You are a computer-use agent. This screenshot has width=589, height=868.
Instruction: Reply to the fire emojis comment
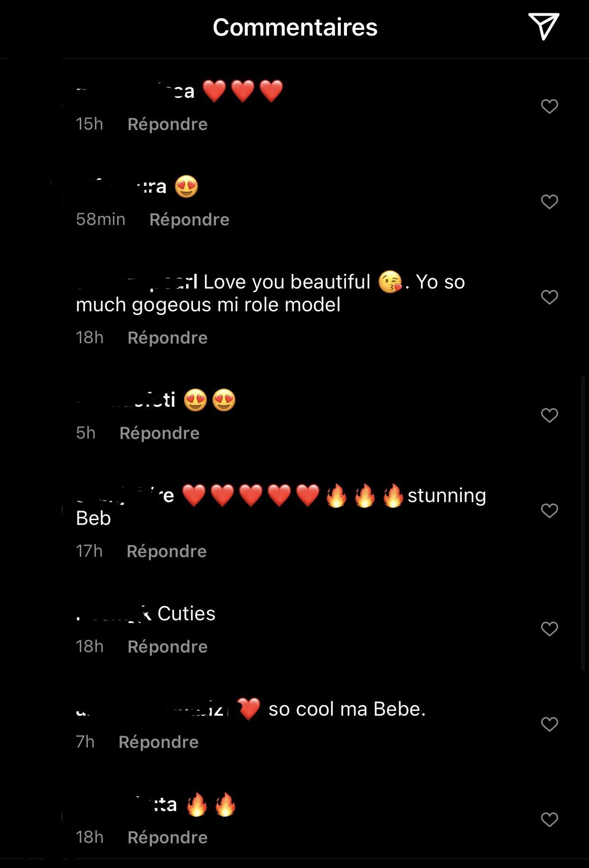coord(168,838)
